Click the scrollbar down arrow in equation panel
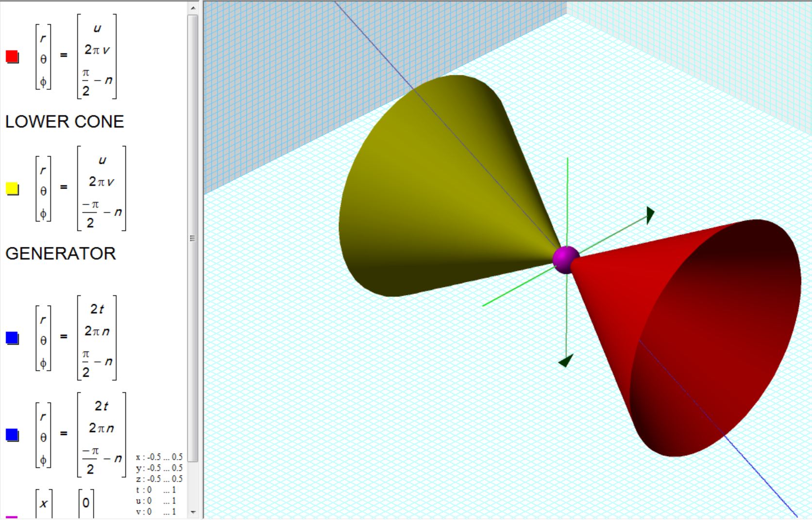 (x=193, y=512)
